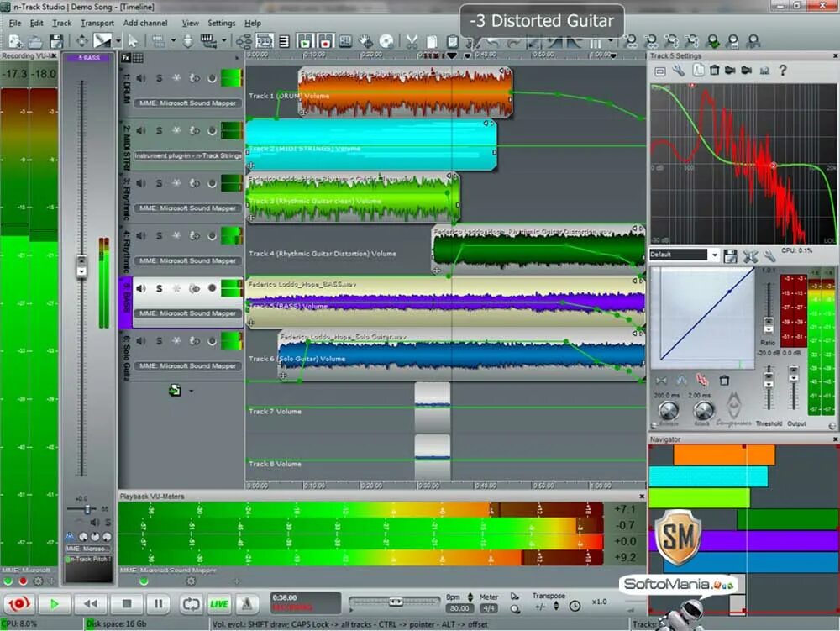This screenshot has height=631, width=840.
Task: Mute the Track 1 DRUM speaker
Action: pyautogui.click(x=141, y=78)
